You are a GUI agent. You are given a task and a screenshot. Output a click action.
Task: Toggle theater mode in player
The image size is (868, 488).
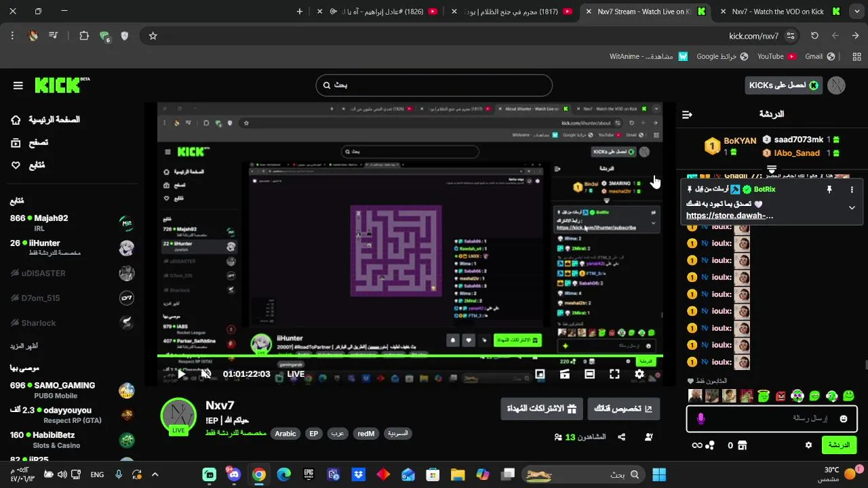(589, 373)
